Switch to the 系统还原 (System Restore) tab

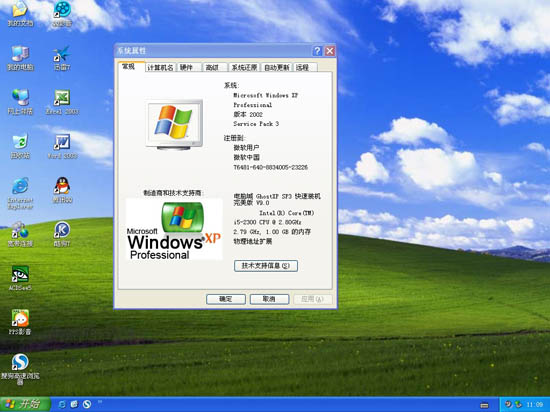tap(244, 67)
